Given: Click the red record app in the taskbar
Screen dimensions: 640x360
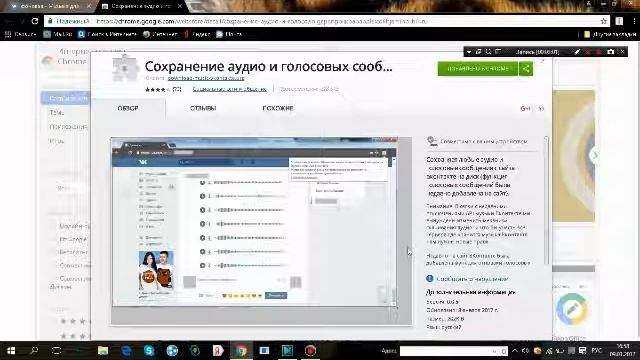Looking at the screenshot, I should click(x=310, y=351).
